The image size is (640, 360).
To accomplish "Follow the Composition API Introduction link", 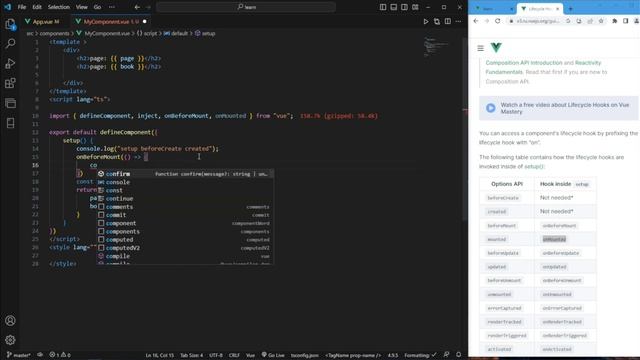I will click(x=524, y=63).
